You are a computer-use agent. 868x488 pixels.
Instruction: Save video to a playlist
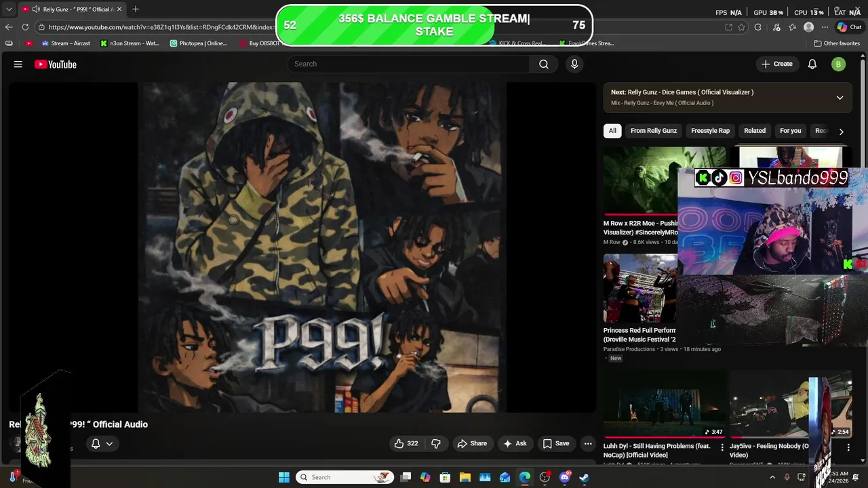tap(556, 443)
